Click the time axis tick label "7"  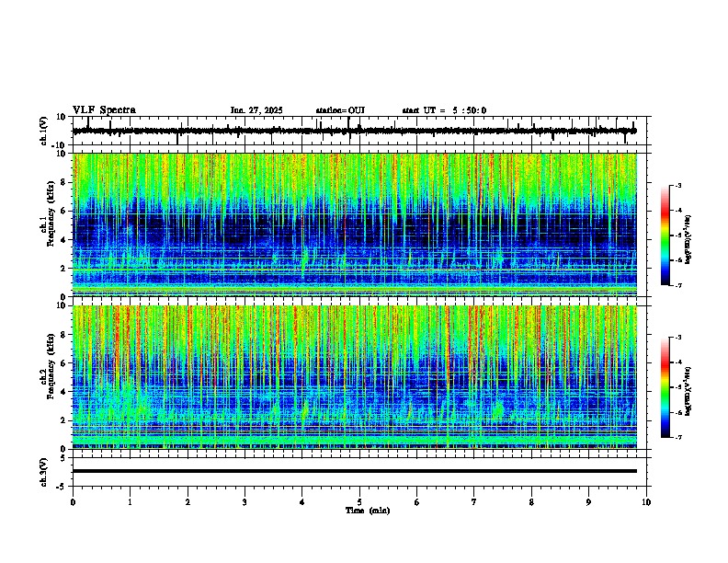tap(474, 502)
